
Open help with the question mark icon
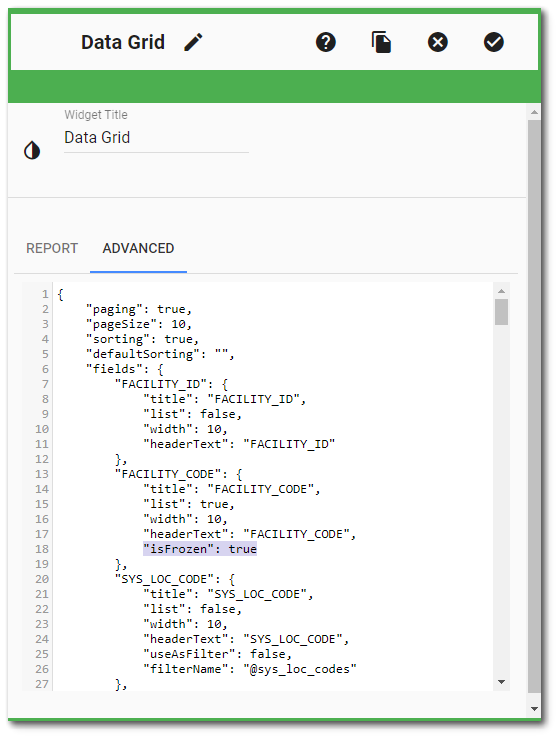pyautogui.click(x=326, y=42)
